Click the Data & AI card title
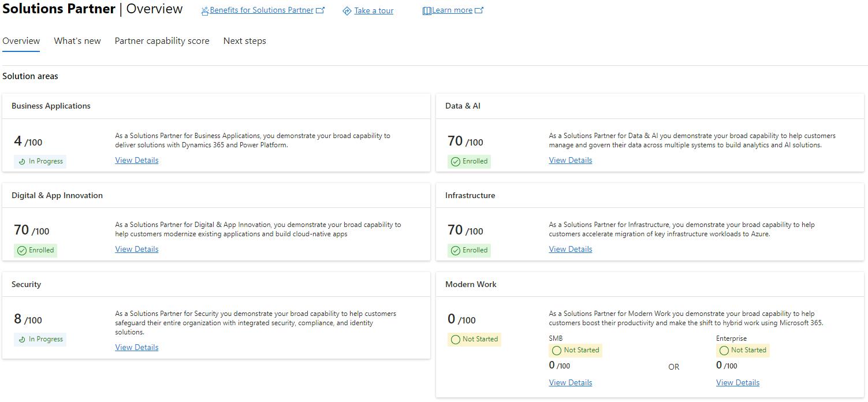 (463, 106)
